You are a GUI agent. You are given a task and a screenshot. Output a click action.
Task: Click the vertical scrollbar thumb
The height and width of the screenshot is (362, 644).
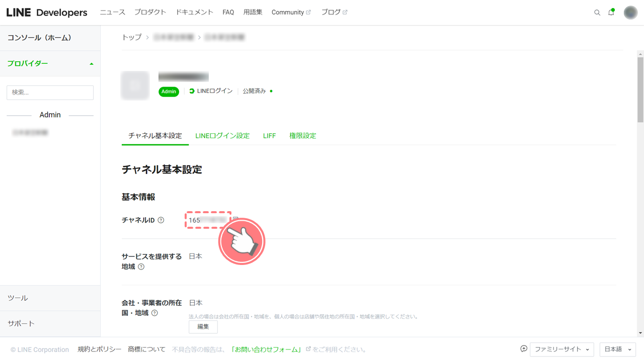(640, 89)
